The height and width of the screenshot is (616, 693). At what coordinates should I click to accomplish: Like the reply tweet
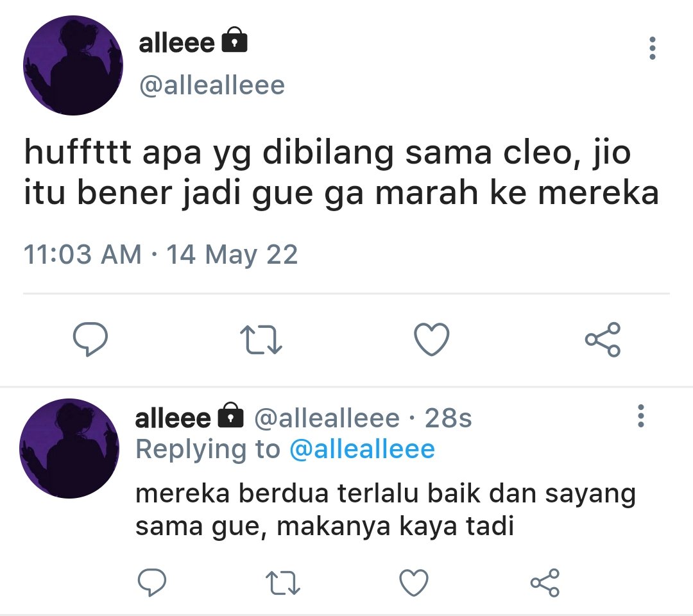(x=414, y=583)
